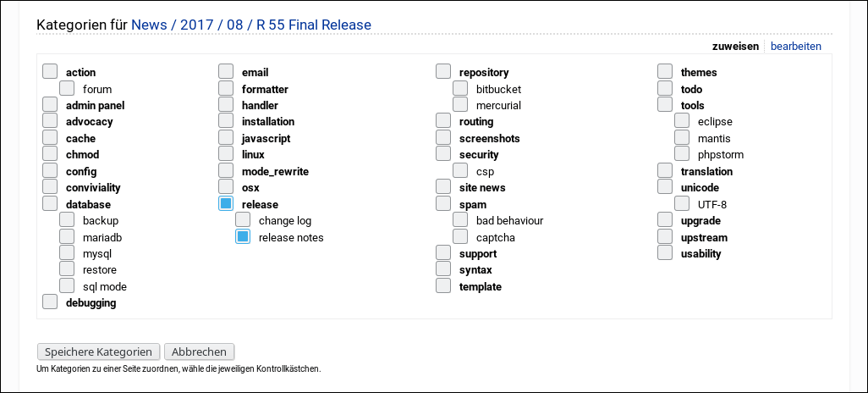The height and width of the screenshot is (393, 868).
Task: Uncheck the release notes checkbox
Action: click(x=243, y=237)
